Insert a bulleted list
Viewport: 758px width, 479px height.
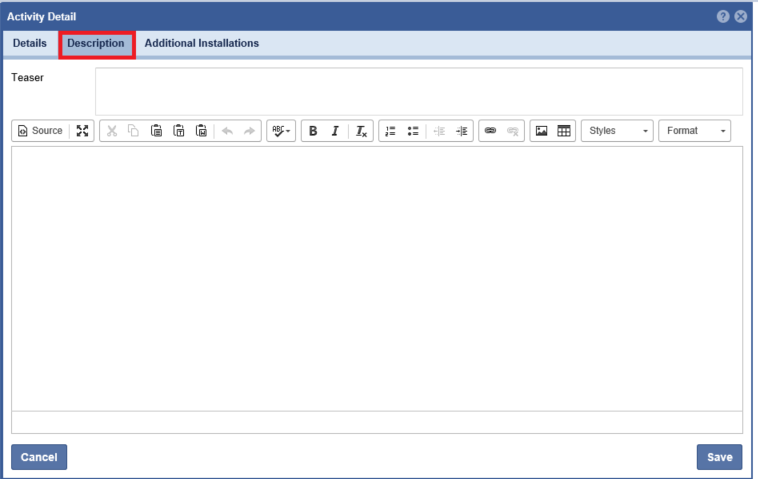coord(413,131)
